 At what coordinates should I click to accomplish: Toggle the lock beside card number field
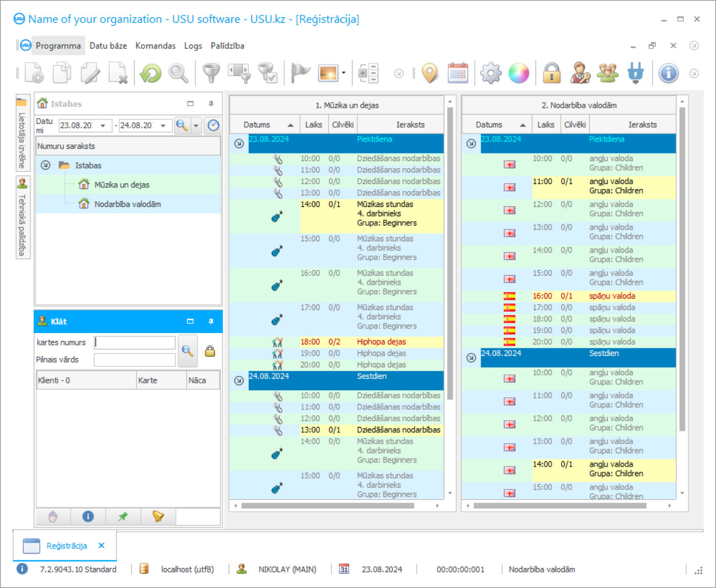[210, 351]
